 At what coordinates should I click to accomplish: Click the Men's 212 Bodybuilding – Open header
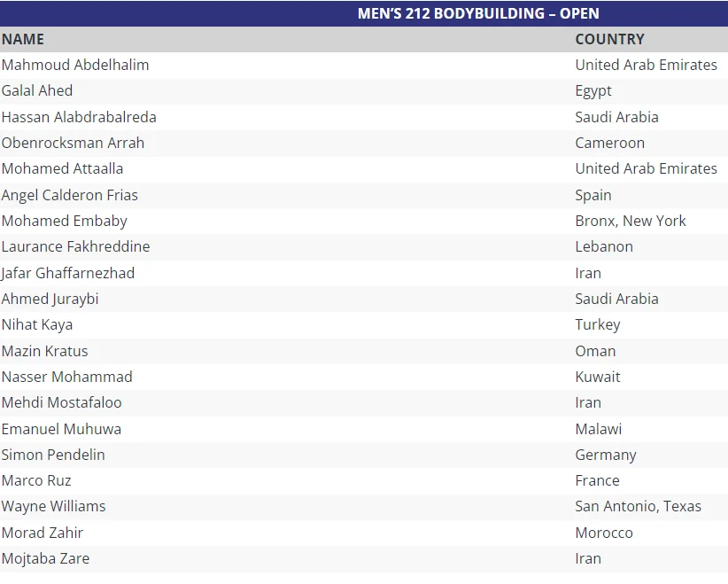(x=478, y=13)
